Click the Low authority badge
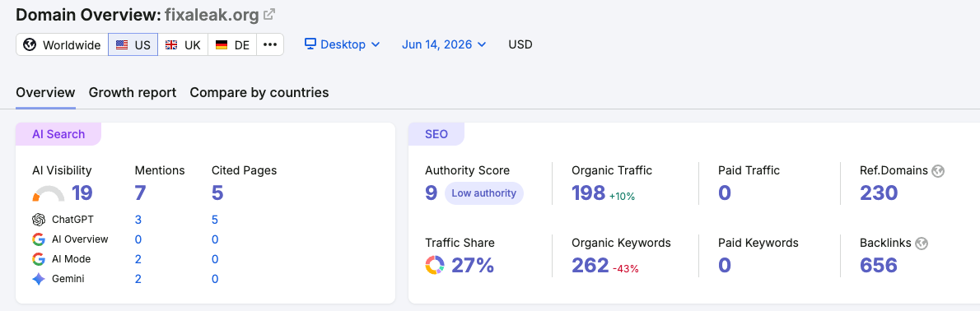Image resolution: width=980 pixels, height=311 pixels. [x=484, y=193]
